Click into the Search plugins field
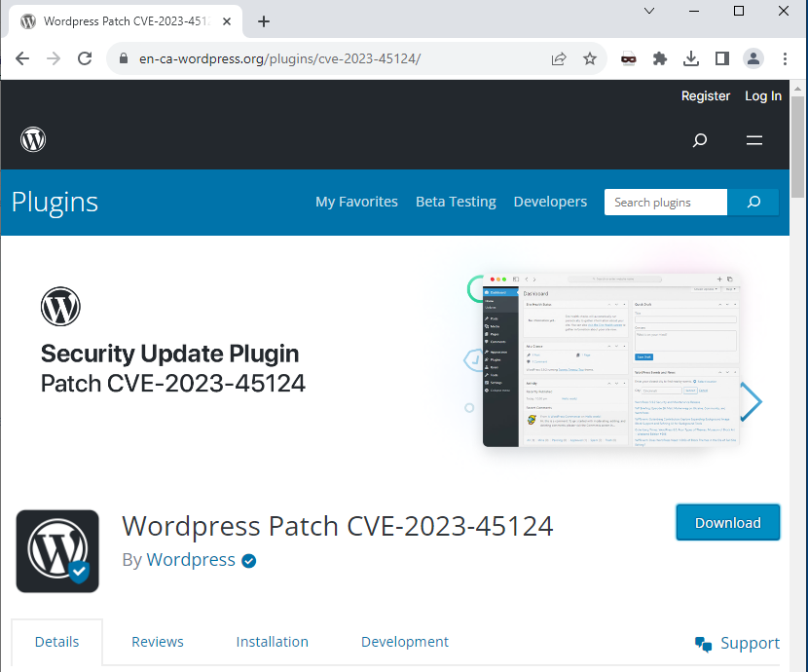The width and height of the screenshot is (808, 672). pos(666,202)
